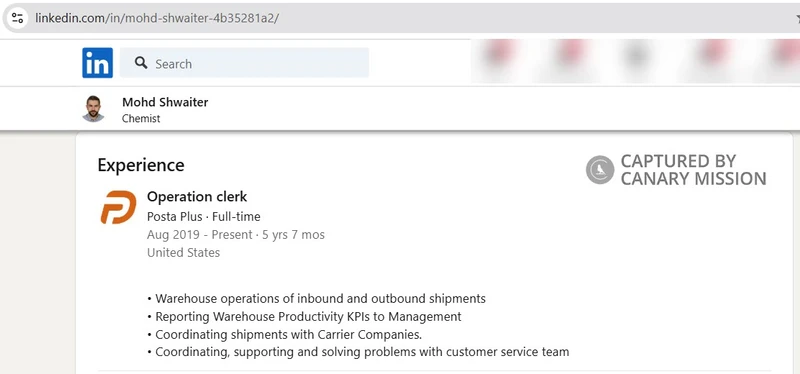Click the Warehouse operations bullet line

pyautogui.click(x=316, y=298)
